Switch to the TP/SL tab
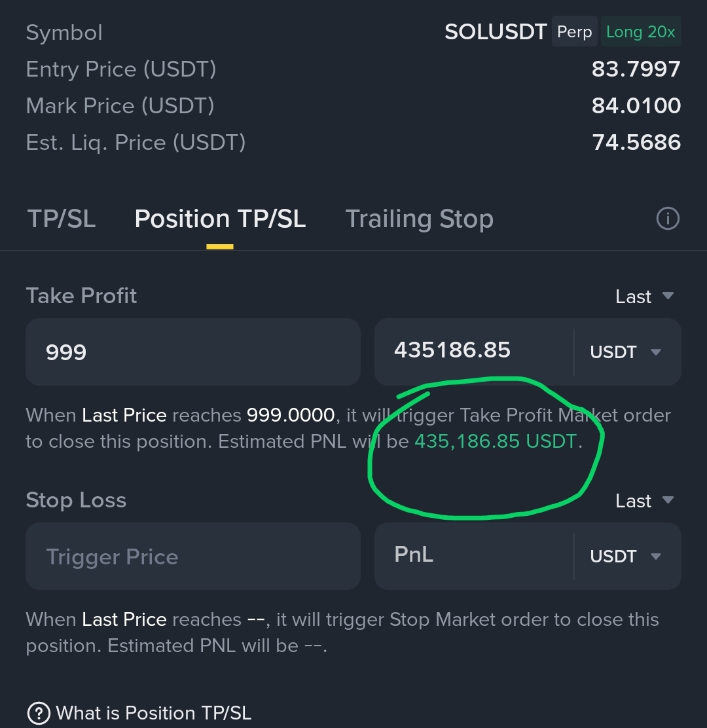The height and width of the screenshot is (728, 707). point(62,219)
